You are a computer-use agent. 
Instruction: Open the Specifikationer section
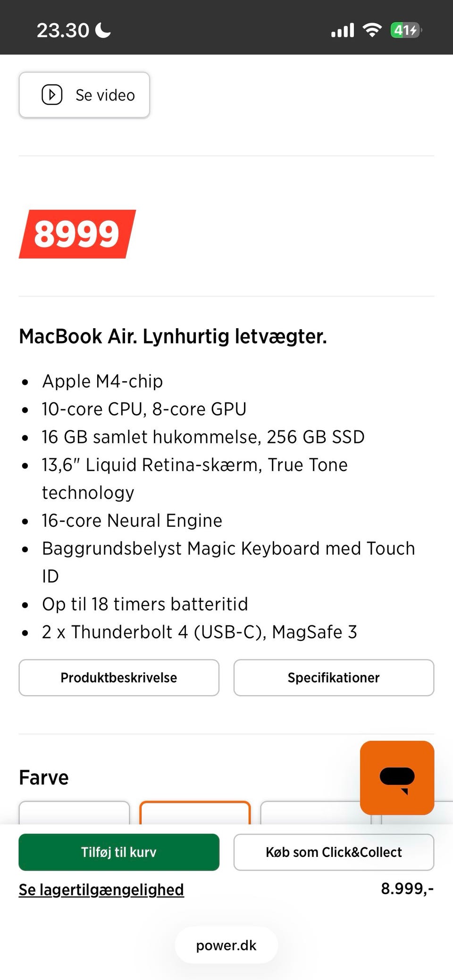tap(334, 678)
